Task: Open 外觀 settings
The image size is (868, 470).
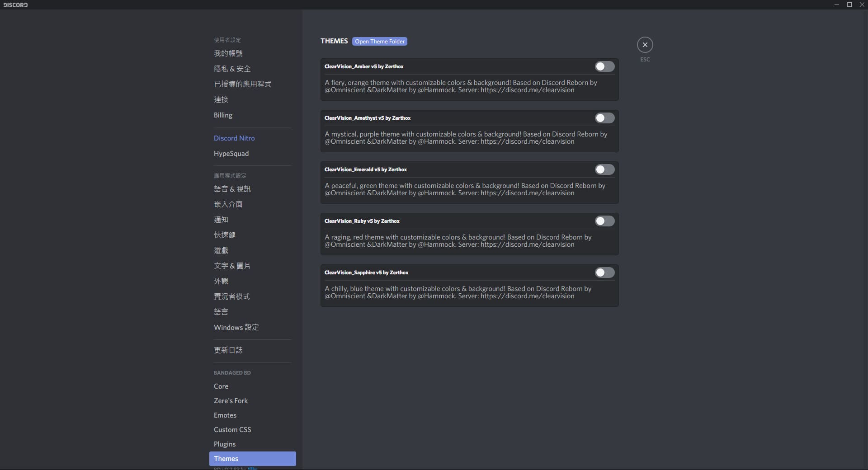Action: click(252, 281)
